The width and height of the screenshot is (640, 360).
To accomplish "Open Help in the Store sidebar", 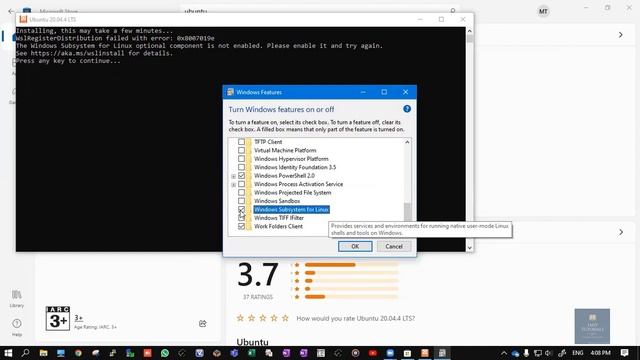I will (x=17, y=327).
